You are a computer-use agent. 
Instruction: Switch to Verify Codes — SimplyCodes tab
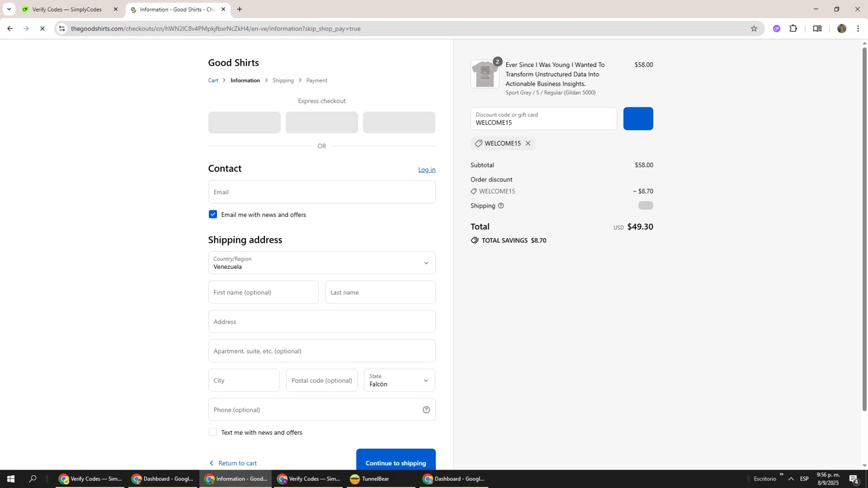coord(67,9)
